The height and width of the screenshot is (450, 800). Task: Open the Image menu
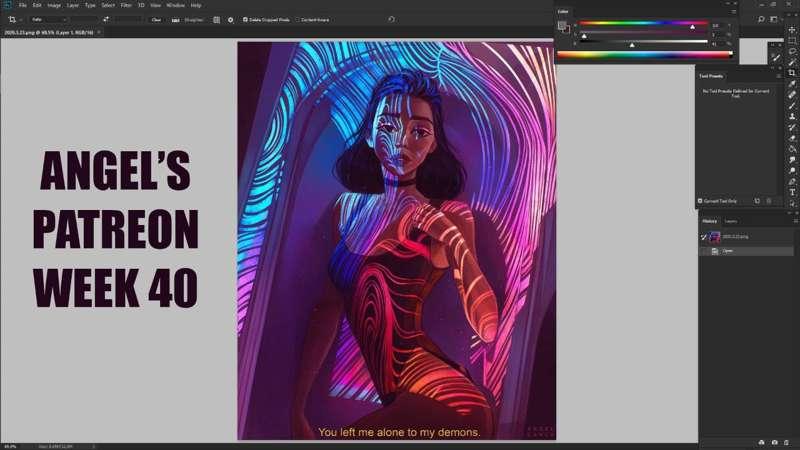(x=54, y=5)
